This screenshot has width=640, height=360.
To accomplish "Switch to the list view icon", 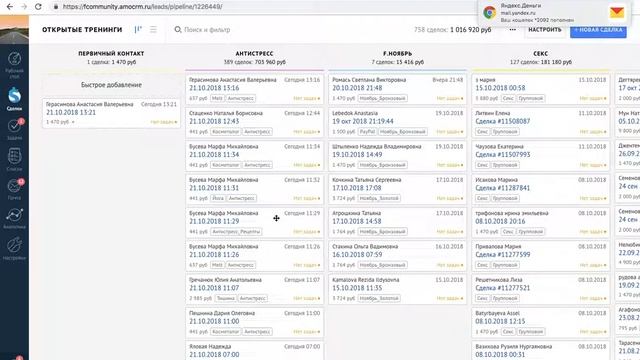I will (x=153, y=29).
